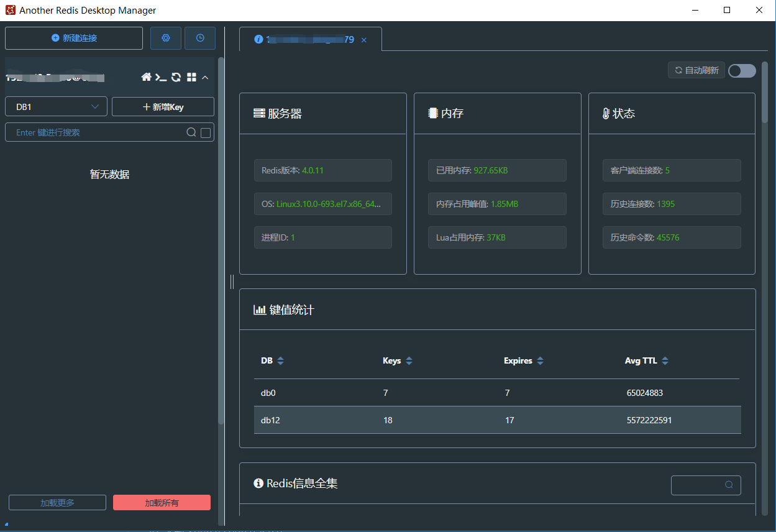Click the Load More (加载更多) button
Image resolution: width=776 pixels, height=532 pixels.
[58, 503]
